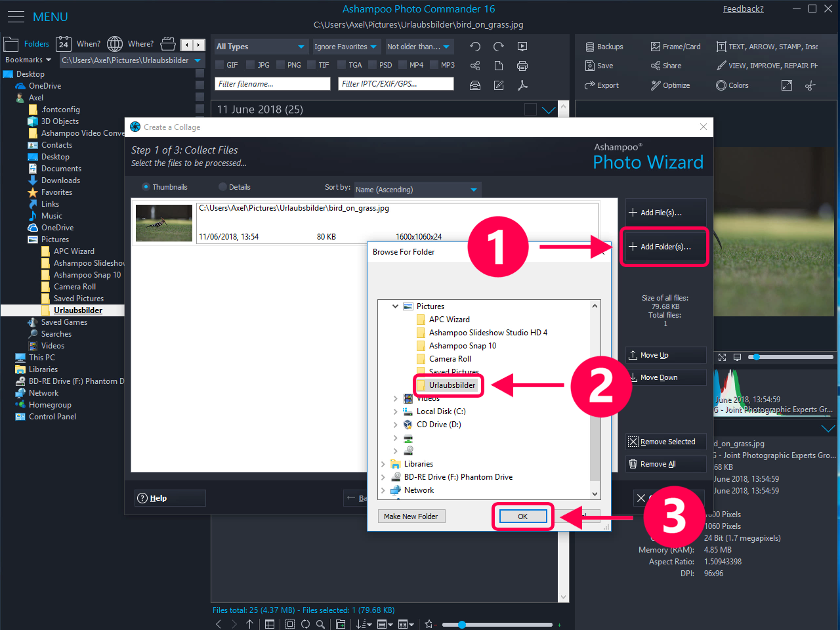The width and height of the screenshot is (840, 630).
Task: Click the fullscreen expand arrows icon
Action: [x=787, y=85]
